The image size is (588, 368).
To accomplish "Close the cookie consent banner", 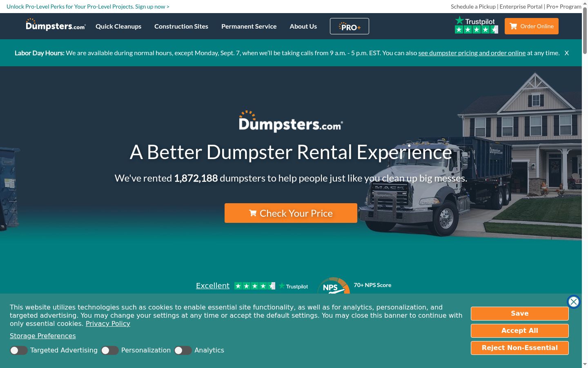I will click(x=574, y=302).
